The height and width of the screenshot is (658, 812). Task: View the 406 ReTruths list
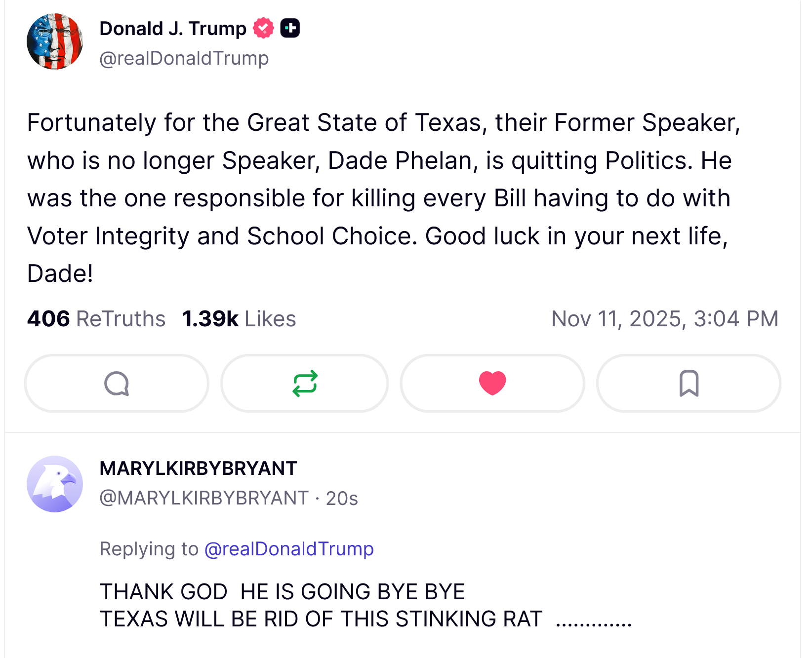click(x=96, y=319)
